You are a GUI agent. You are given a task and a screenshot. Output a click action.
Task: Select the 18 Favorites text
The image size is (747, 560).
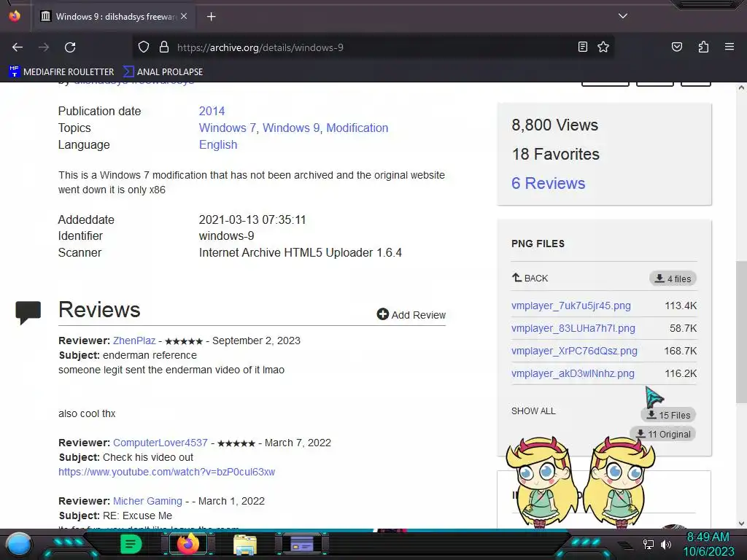pyautogui.click(x=555, y=155)
